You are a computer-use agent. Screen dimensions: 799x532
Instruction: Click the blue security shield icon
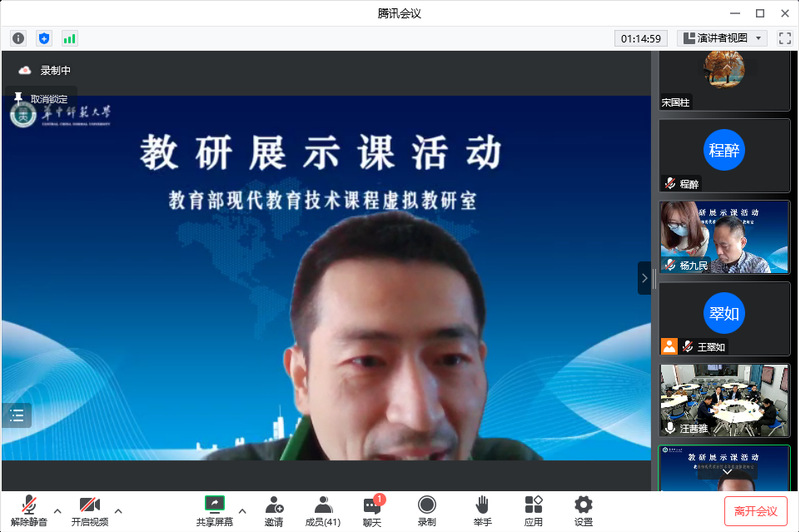[x=44, y=38]
